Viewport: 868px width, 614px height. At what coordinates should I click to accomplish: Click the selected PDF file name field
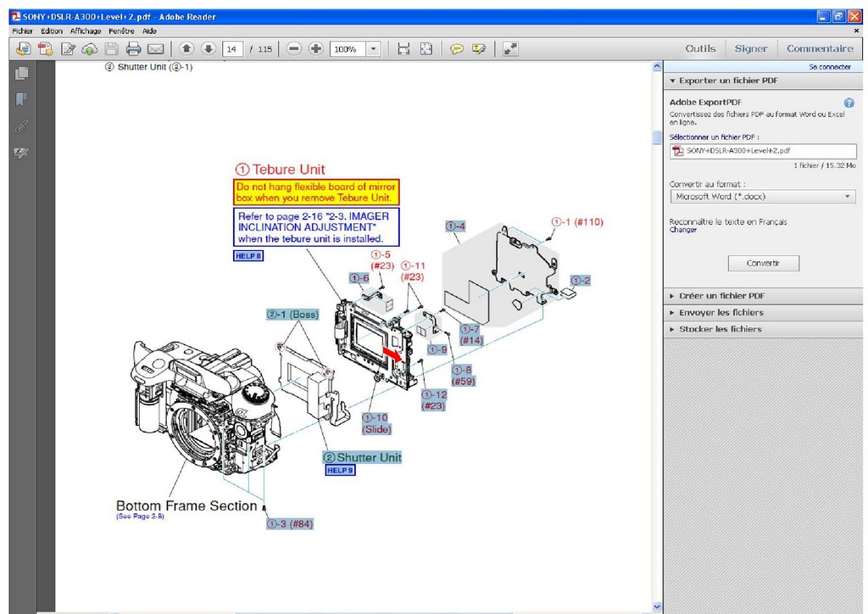pos(763,151)
